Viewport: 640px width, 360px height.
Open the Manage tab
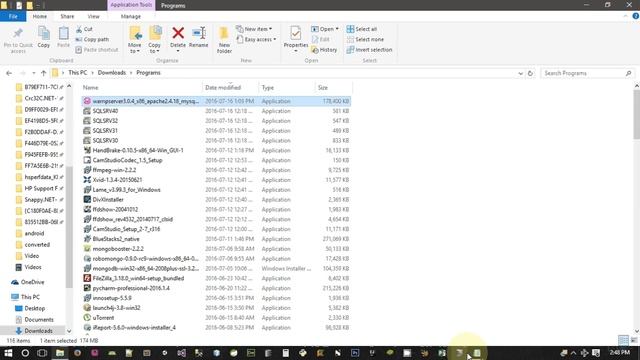pyautogui.click(x=131, y=16)
